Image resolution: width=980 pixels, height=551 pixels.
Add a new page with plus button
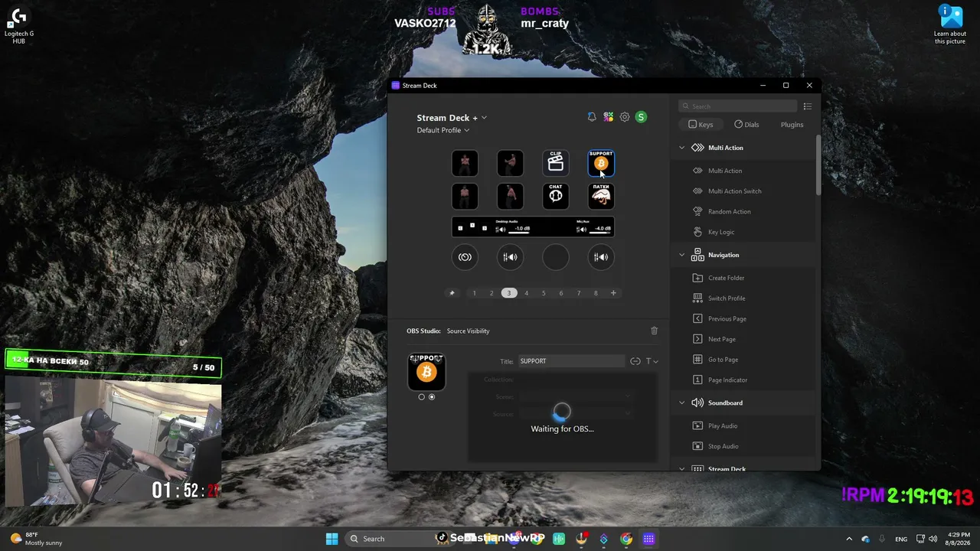(613, 293)
